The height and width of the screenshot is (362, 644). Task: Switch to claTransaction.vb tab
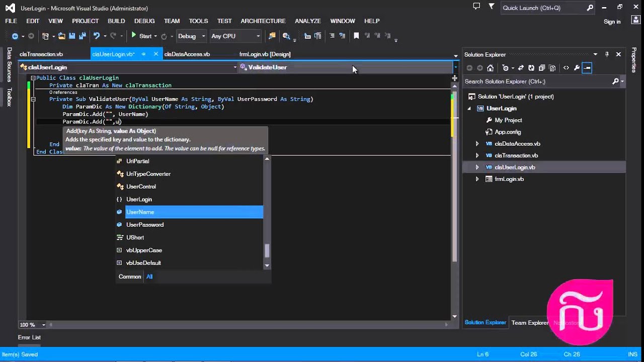tap(41, 54)
